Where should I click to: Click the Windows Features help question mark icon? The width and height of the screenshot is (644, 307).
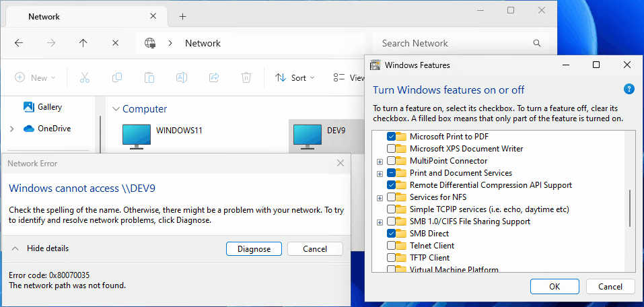(629, 89)
